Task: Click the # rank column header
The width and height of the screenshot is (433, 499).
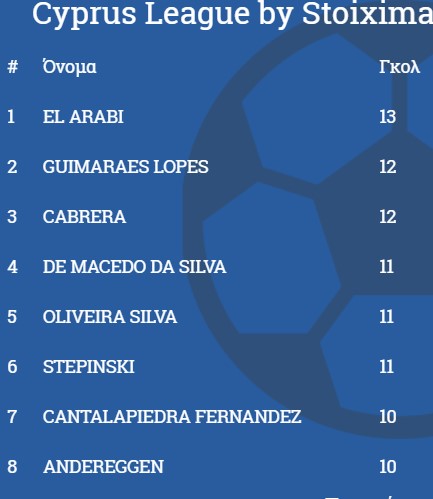Action: 12,67
